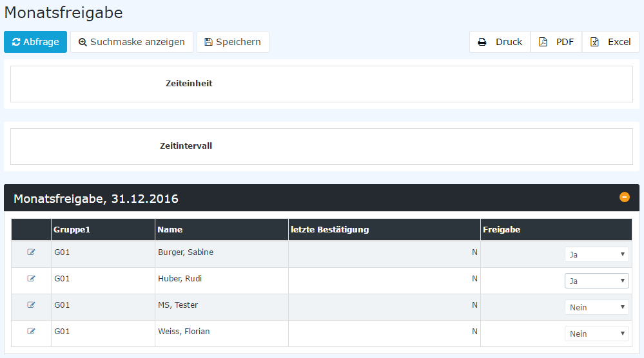Refresh the results with the Abfrage button
Image resolution: width=644 pixels, height=358 pixels.
35,42
